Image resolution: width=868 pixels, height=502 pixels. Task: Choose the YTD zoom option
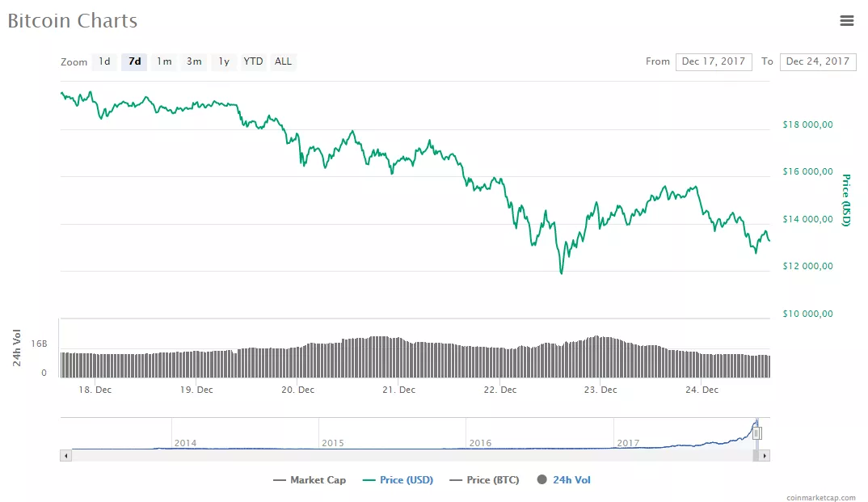pos(253,61)
